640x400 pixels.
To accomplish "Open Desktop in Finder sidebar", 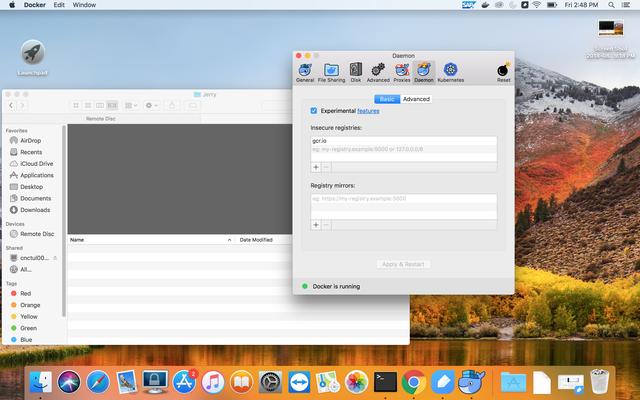I will coord(31,187).
